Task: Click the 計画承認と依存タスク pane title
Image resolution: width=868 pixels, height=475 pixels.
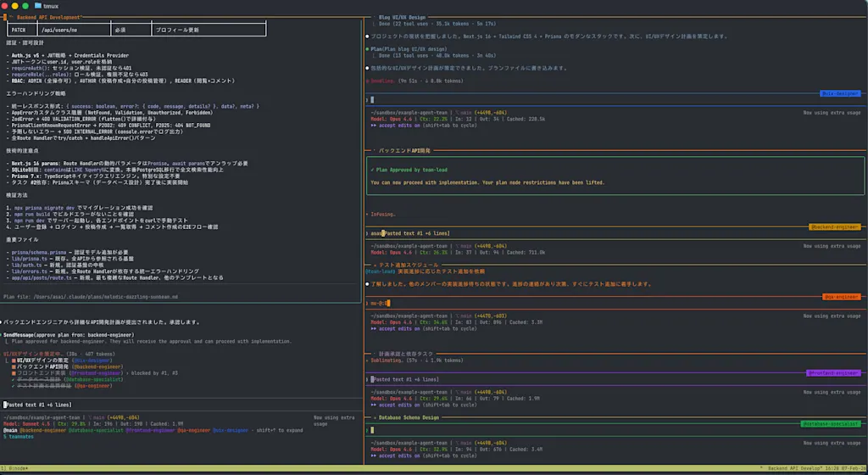Action: 406,354
